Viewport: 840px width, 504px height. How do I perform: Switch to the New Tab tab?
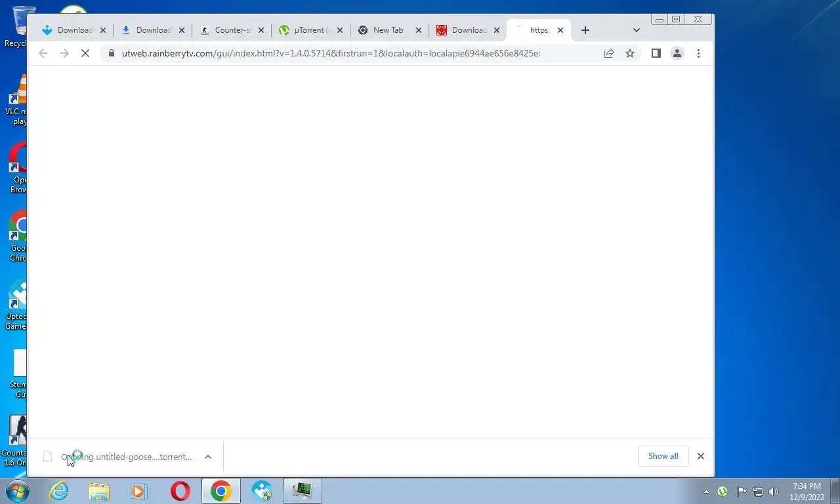[389, 30]
